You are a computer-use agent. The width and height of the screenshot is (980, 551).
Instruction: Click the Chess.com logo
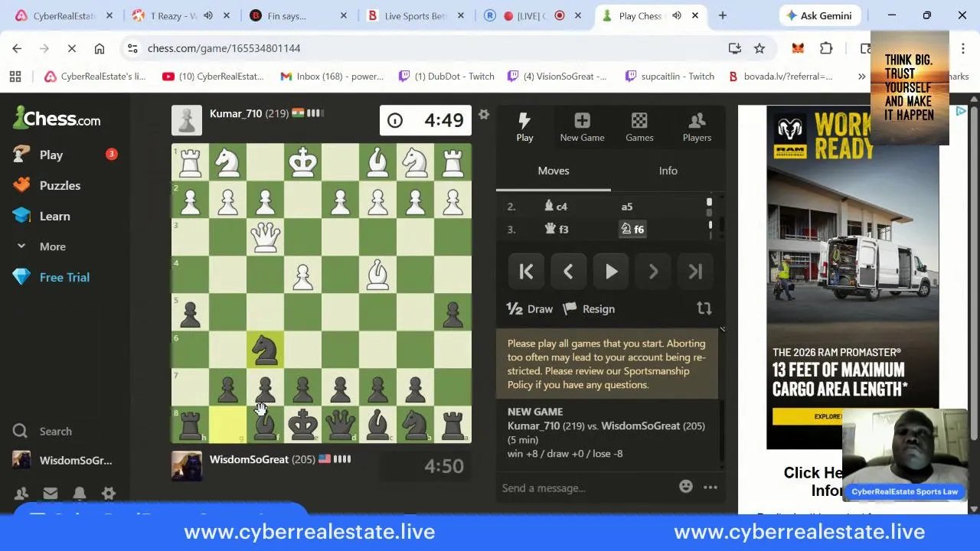coord(57,119)
